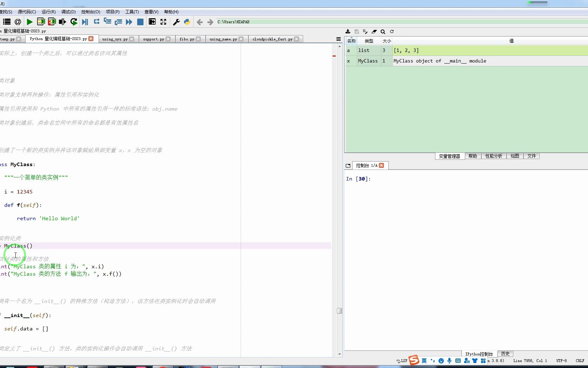Close 控制台 1/A console tab
Viewport: 588px width, 368px height.
(381, 165)
